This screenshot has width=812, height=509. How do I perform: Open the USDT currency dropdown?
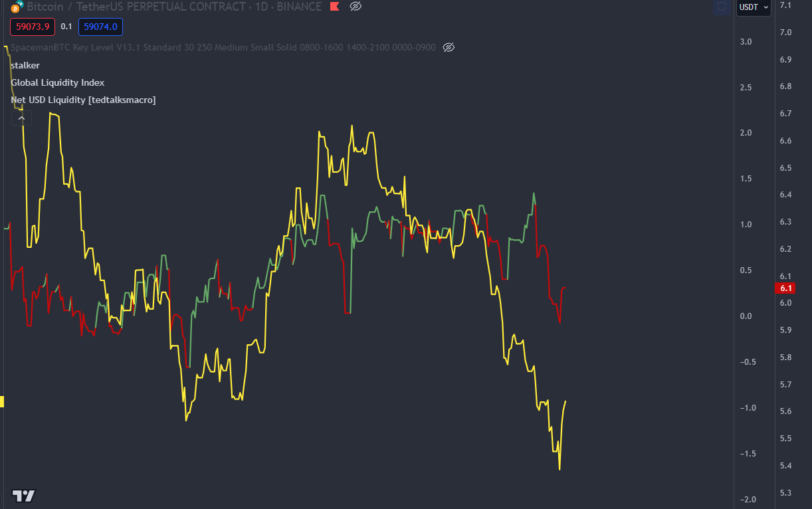[754, 7]
